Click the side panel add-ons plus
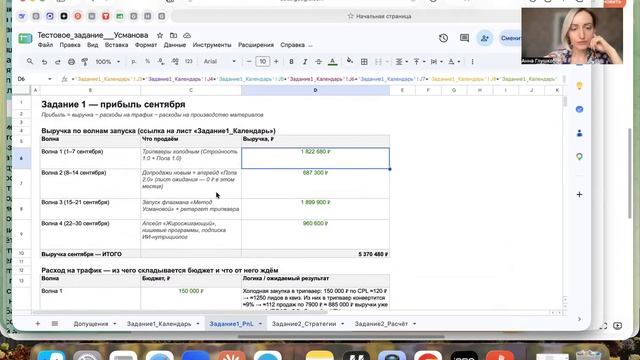Viewport: 640px width, 360px height. pos(579,195)
